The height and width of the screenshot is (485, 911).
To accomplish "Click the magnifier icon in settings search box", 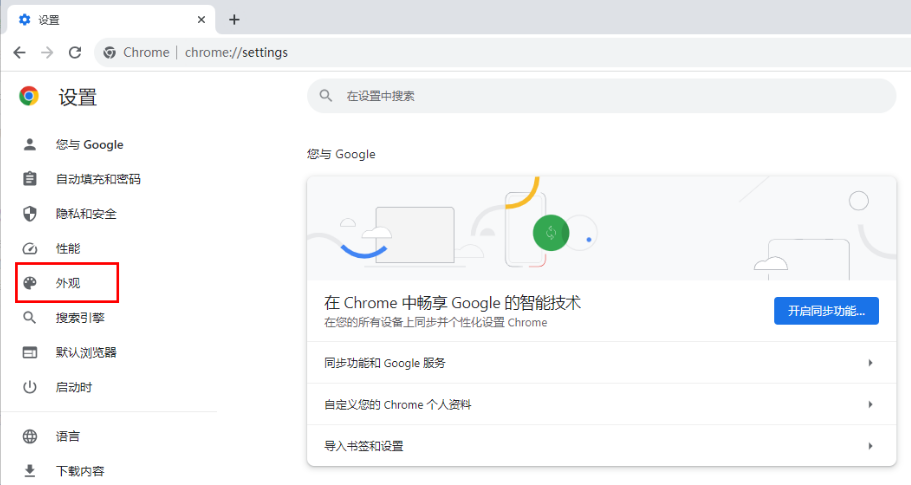I will [326, 96].
